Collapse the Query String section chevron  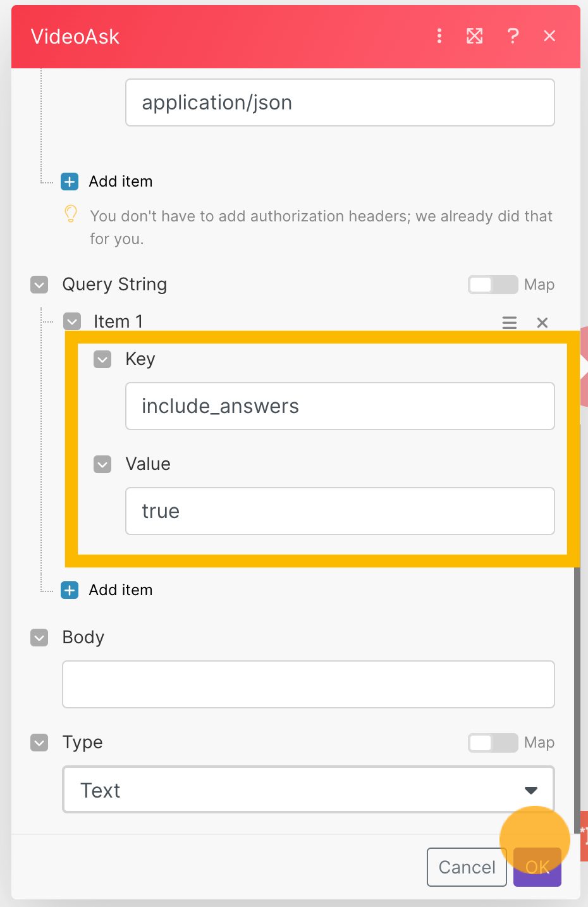pos(39,285)
